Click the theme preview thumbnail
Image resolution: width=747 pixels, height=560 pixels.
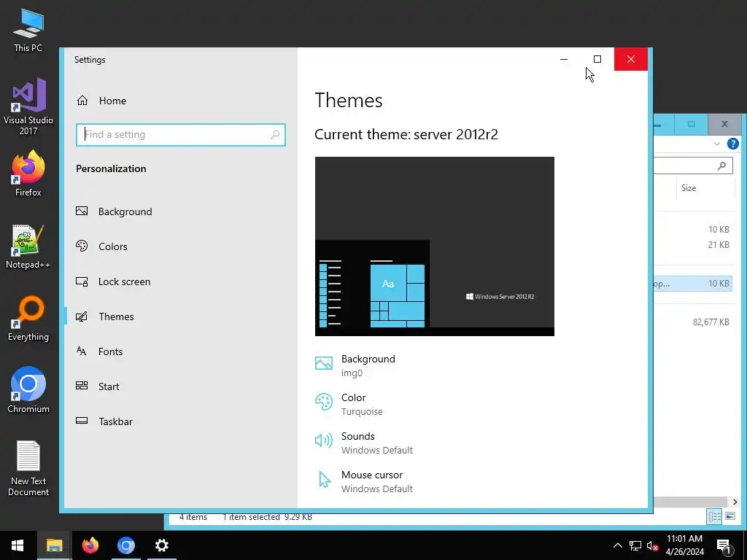click(435, 246)
